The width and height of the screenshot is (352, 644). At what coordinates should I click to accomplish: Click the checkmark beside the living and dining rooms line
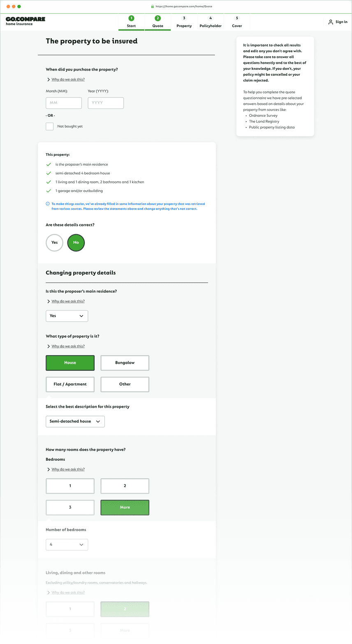click(49, 182)
